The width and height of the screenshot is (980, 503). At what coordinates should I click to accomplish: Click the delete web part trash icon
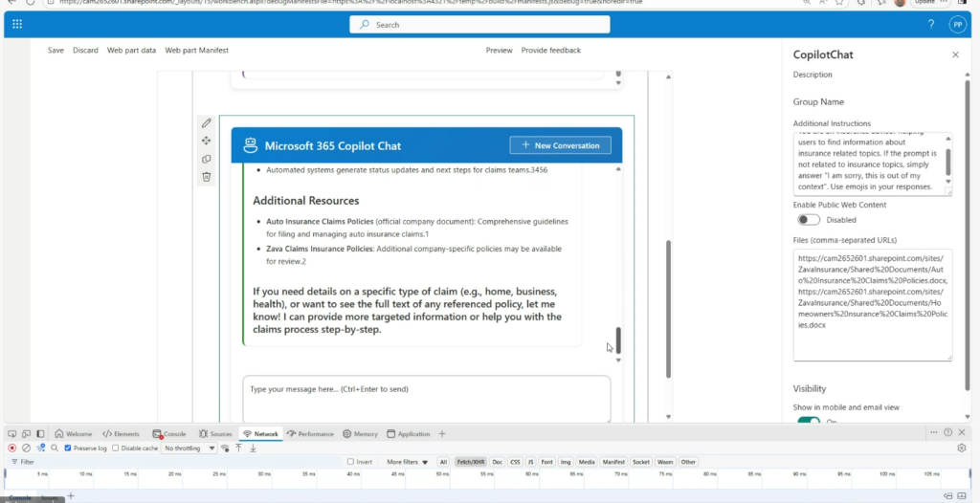tap(207, 177)
